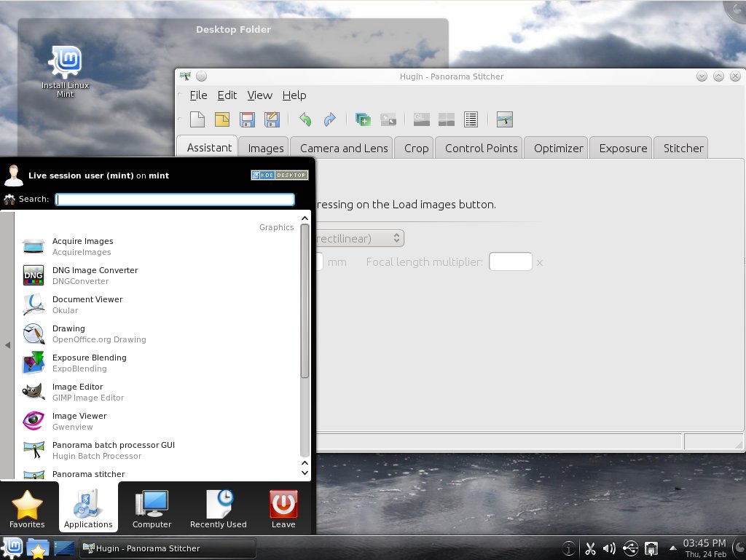Show the Favorites menu tab
Image resolution: width=746 pixels, height=560 pixels.
tap(27, 508)
